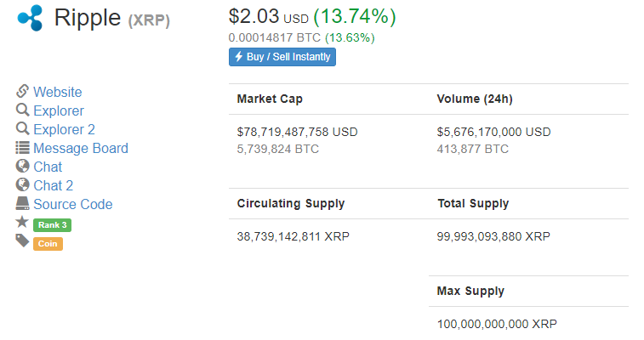
Task: Click the Buy / Sell Instantly button
Action: [282, 57]
